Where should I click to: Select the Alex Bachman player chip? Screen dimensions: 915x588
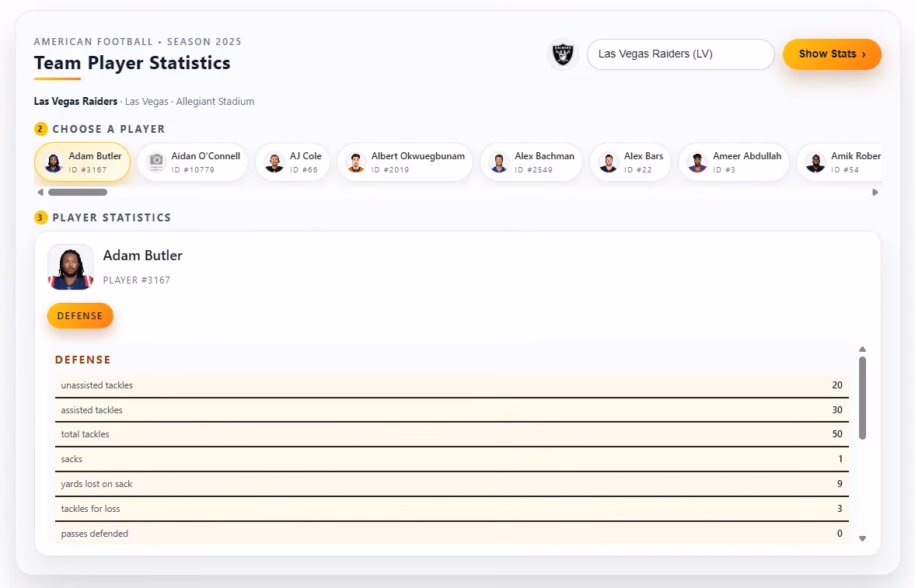pyautogui.click(x=531, y=162)
